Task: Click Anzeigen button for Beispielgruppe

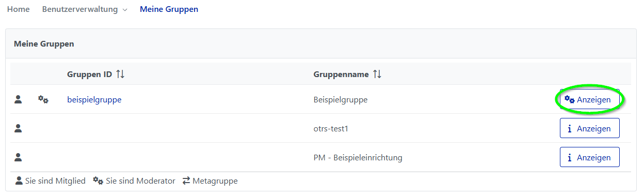Action: (x=589, y=99)
